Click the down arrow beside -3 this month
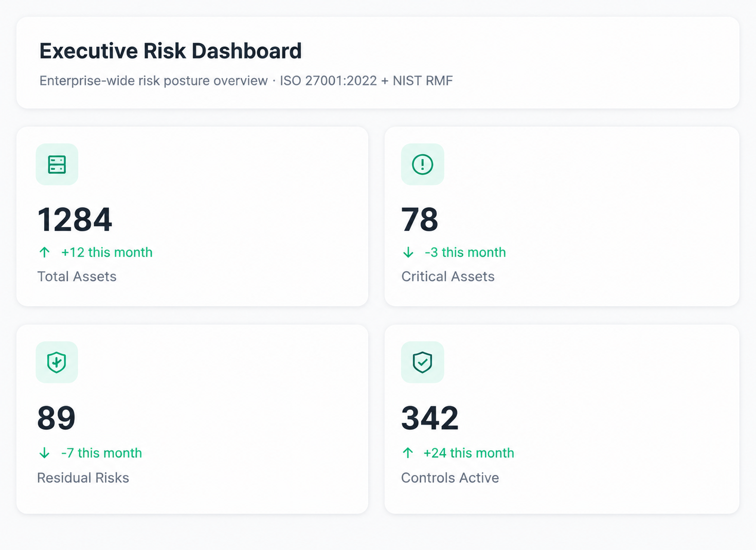 click(408, 252)
